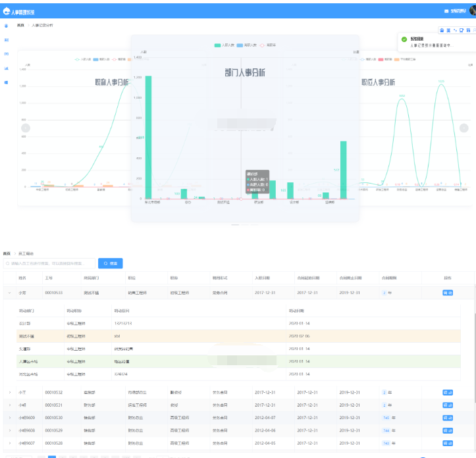
Task: Click 调动 button for employee 00010533
Action: (448, 293)
